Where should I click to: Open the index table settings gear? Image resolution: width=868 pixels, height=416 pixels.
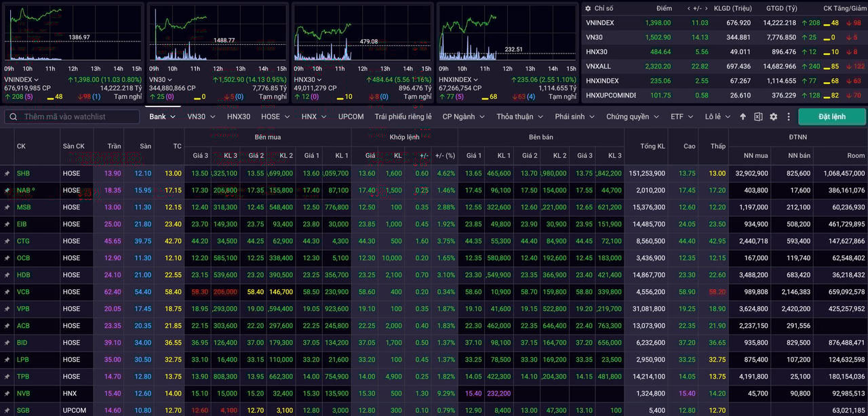(x=587, y=9)
